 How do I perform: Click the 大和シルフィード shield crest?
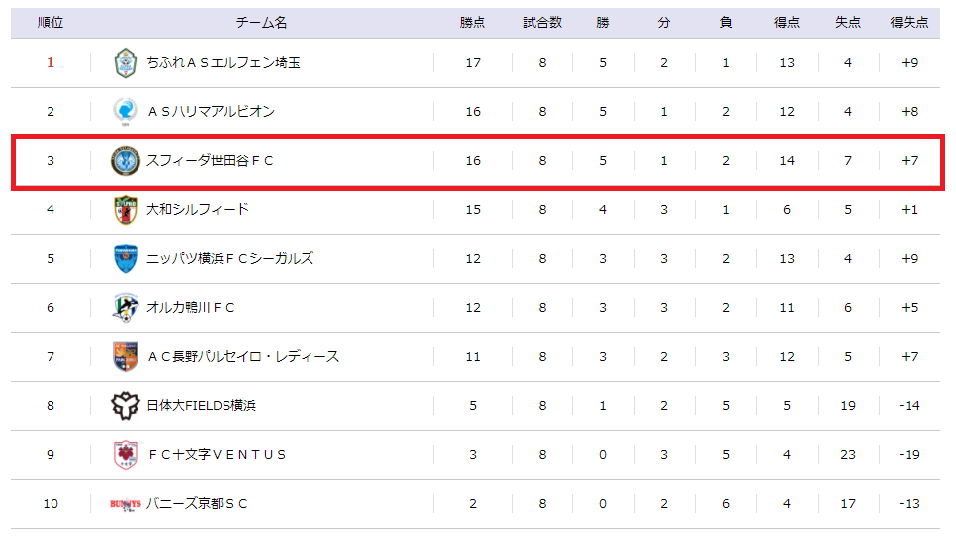click(x=126, y=210)
